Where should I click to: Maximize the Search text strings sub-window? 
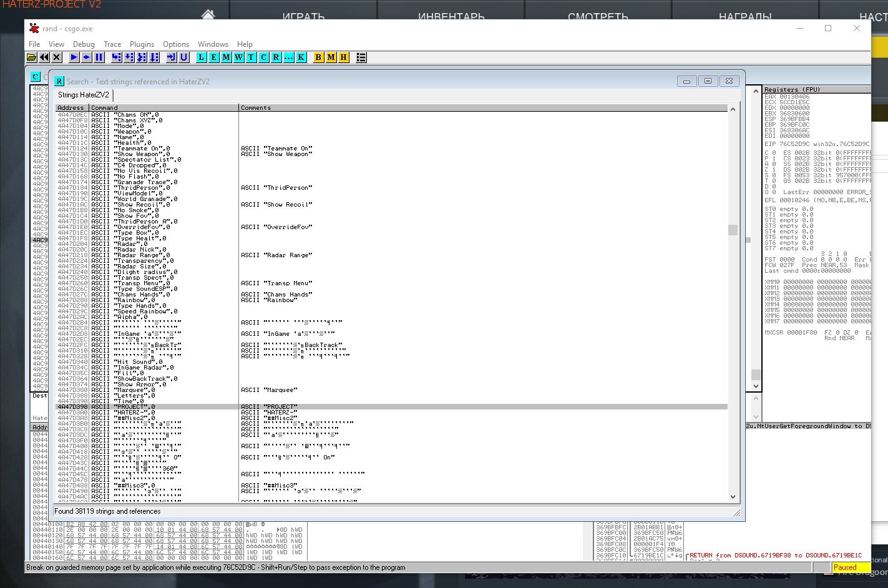(708, 81)
